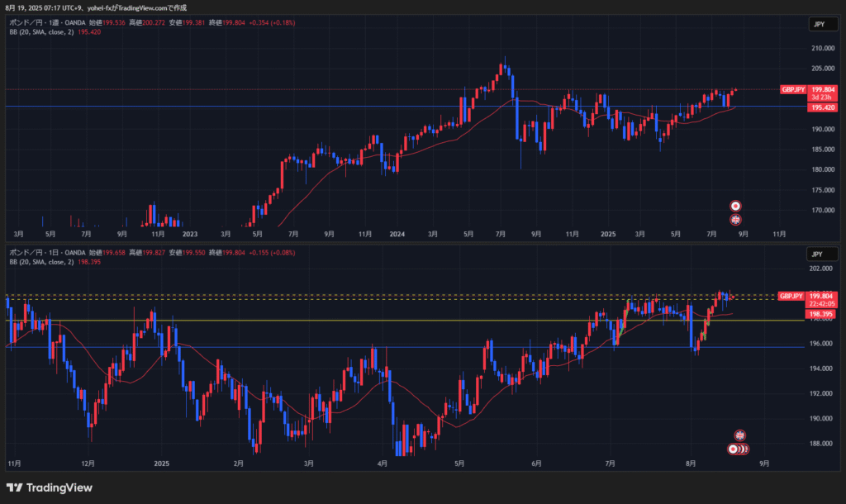846x504 pixels.
Task: Click the high value 高値200.272
Action: click(147, 22)
